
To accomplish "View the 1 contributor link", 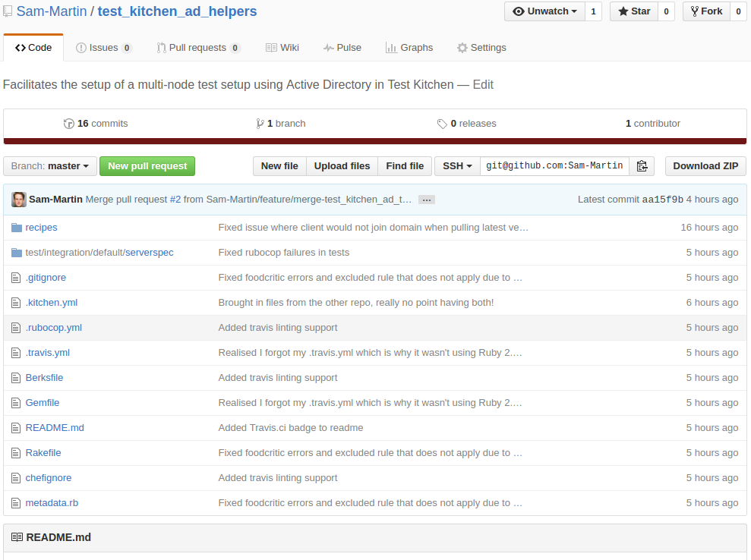I will [x=653, y=124].
